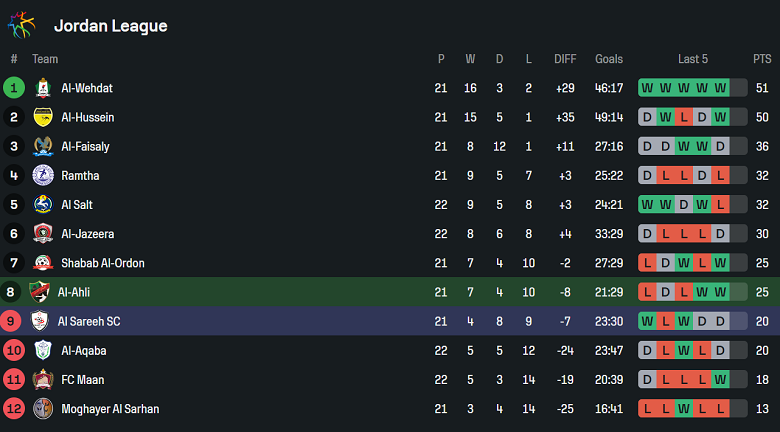Sort table by PTS column header
780x432 pixels.
(x=762, y=59)
